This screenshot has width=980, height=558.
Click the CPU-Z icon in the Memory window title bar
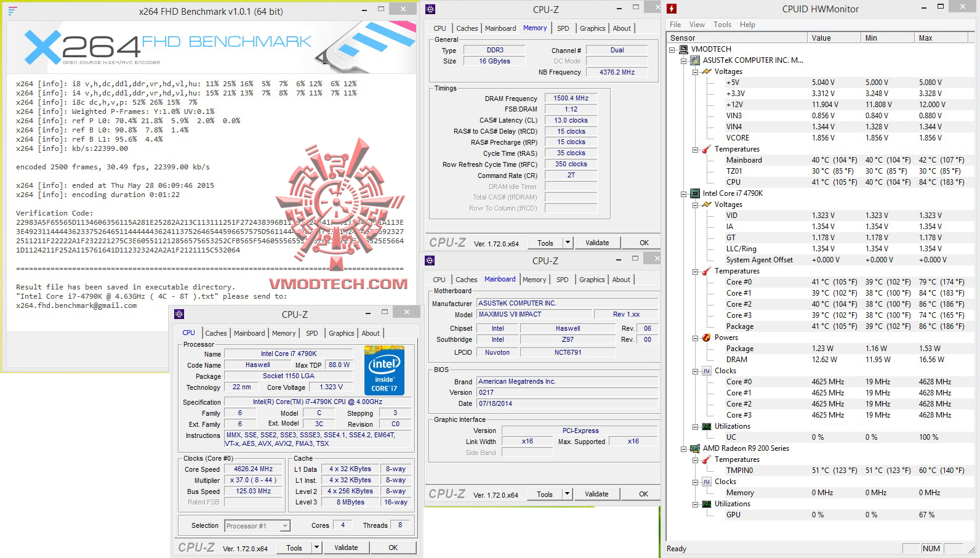(x=430, y=9)
